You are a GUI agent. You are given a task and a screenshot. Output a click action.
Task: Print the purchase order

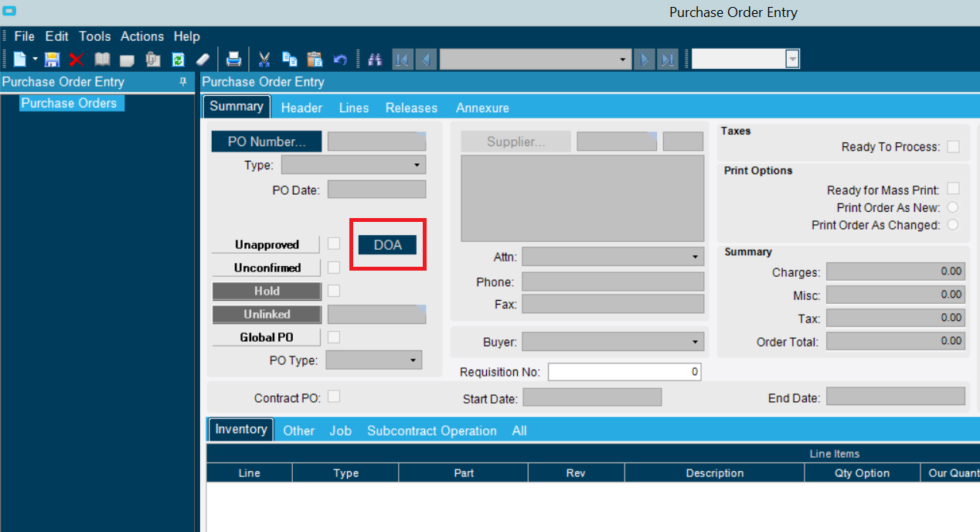coord(233,59)
